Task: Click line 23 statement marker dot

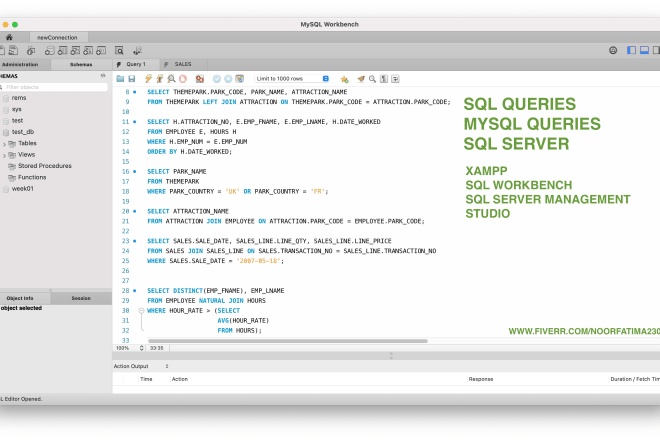Action: pos(135,241)
